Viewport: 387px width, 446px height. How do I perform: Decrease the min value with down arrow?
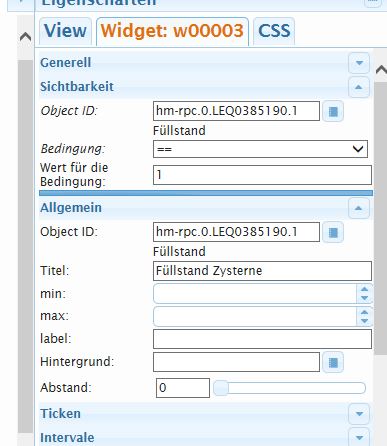364,298
